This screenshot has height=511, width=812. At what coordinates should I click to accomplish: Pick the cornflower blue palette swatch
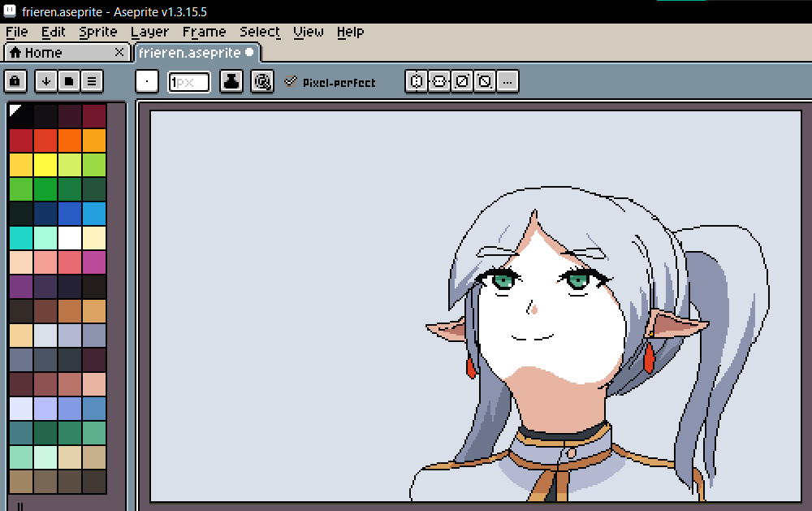coord(69,409)
